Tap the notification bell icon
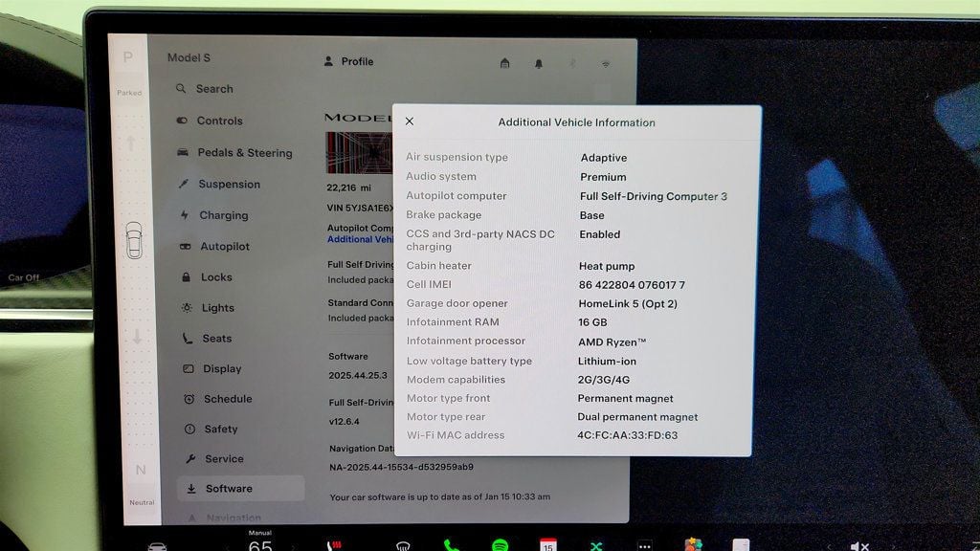This screenshot has height=551, width=980. pyautogui.click(x=539, y=63)
